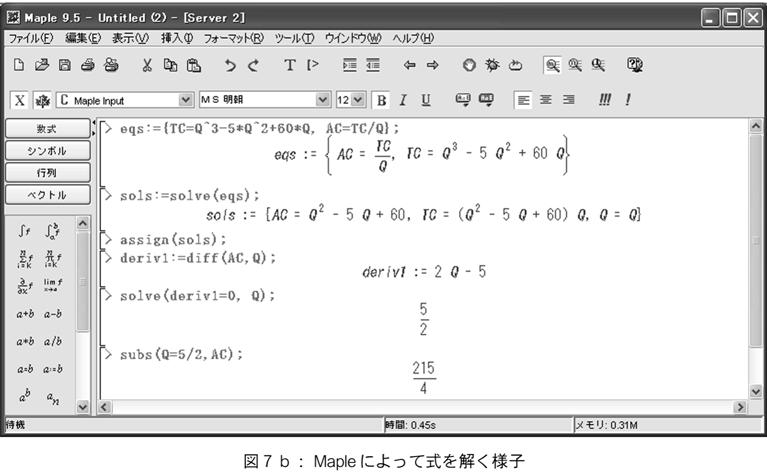Center align text

click(x=545, y=100)
